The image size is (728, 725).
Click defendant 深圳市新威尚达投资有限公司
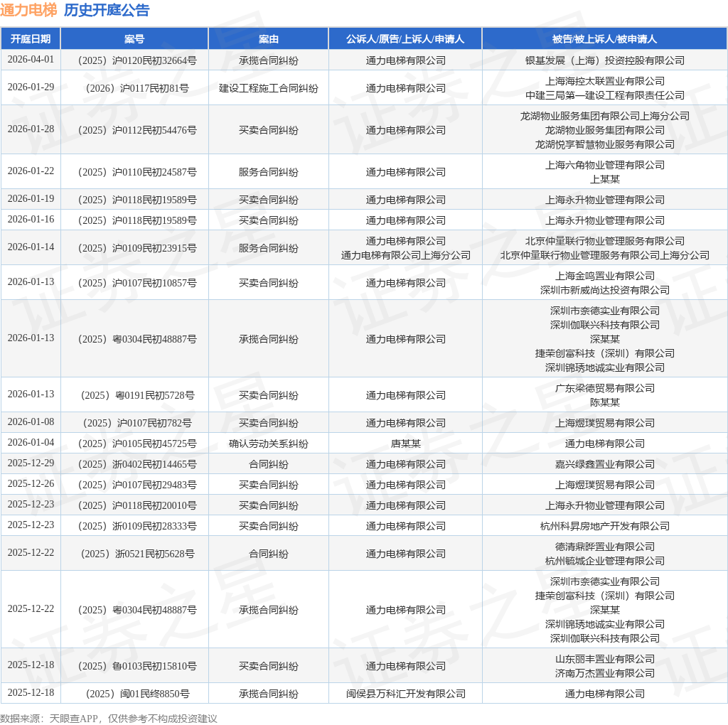tap(604, 290)
